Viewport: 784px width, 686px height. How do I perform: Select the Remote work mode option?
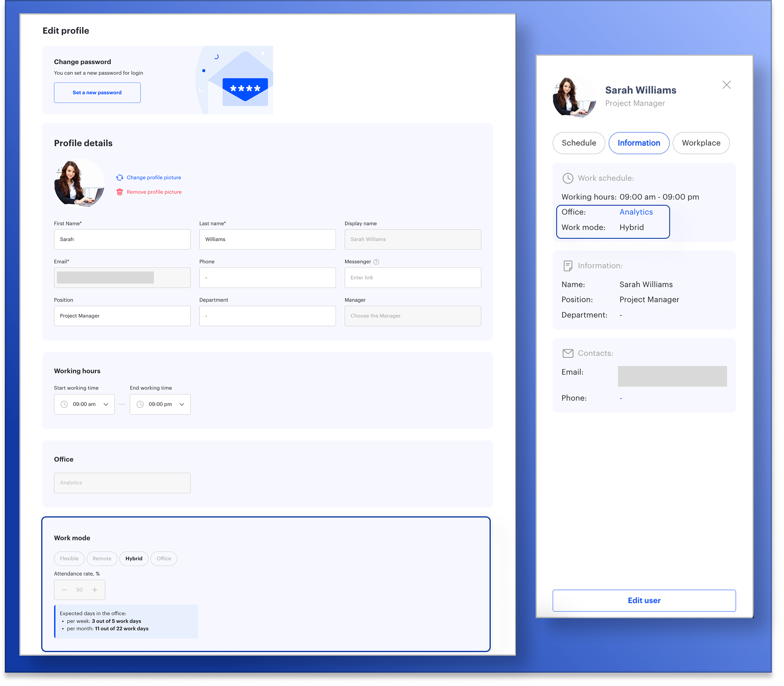[102, 559]
